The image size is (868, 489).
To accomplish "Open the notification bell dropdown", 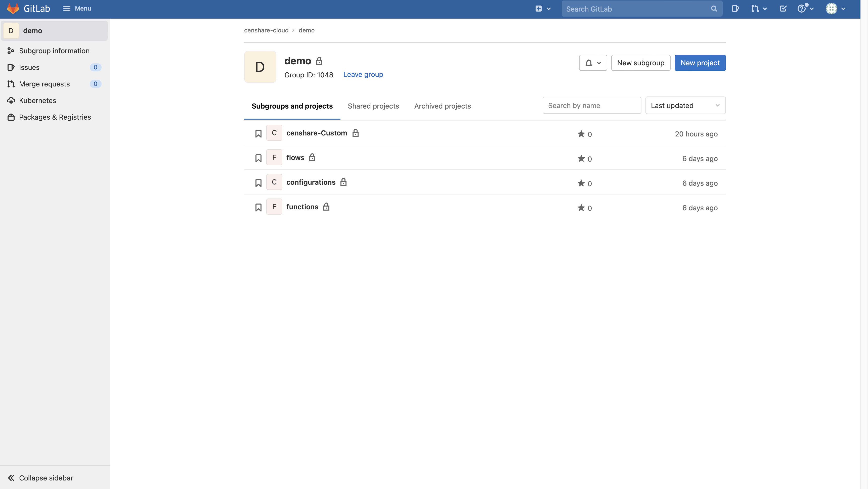I will click(593, 63).
